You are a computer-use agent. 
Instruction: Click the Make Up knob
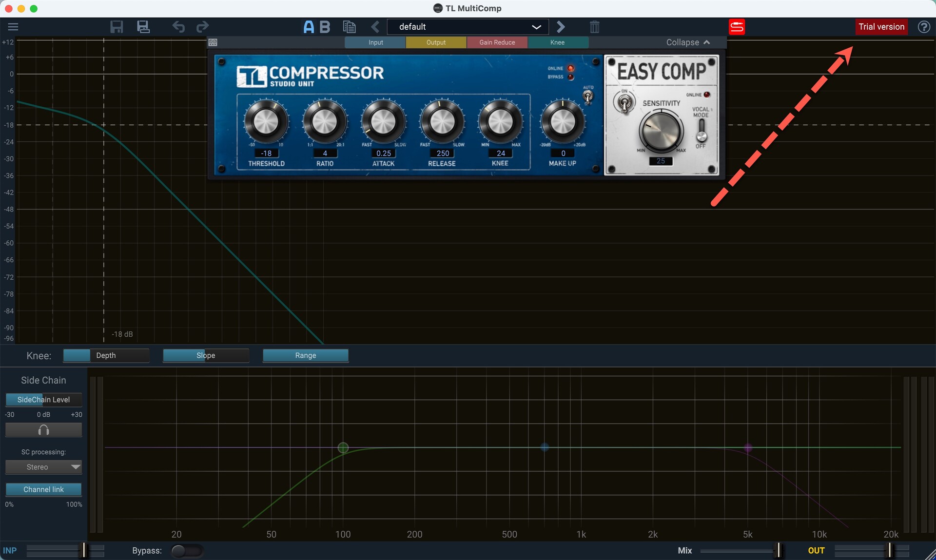(x=563, y=122)
